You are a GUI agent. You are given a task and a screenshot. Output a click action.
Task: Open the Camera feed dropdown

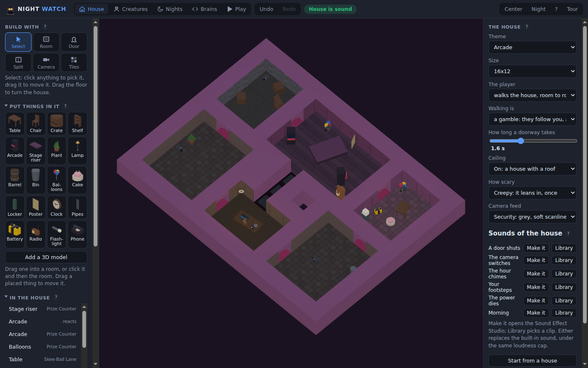coord(533,217)
